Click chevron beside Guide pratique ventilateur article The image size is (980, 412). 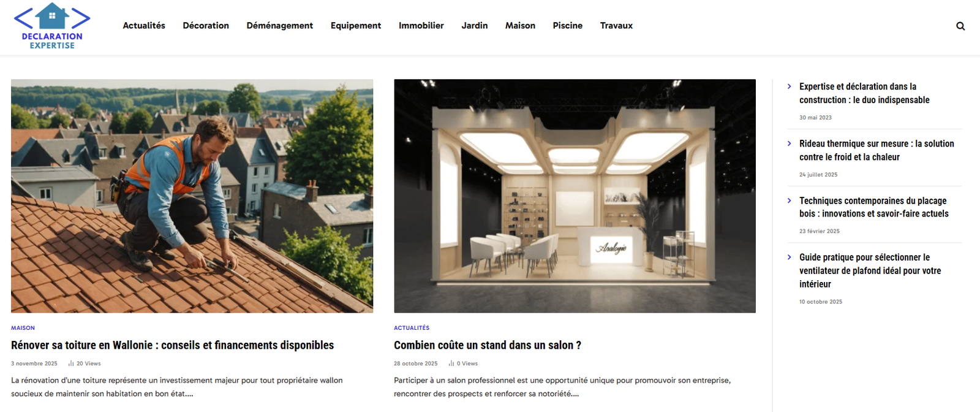790,257
